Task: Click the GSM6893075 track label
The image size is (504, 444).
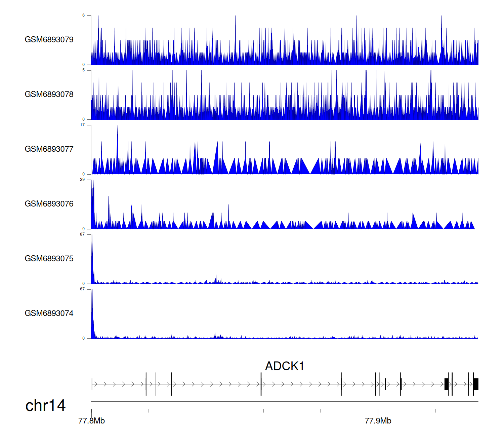Action: click(x=49, y=259)
